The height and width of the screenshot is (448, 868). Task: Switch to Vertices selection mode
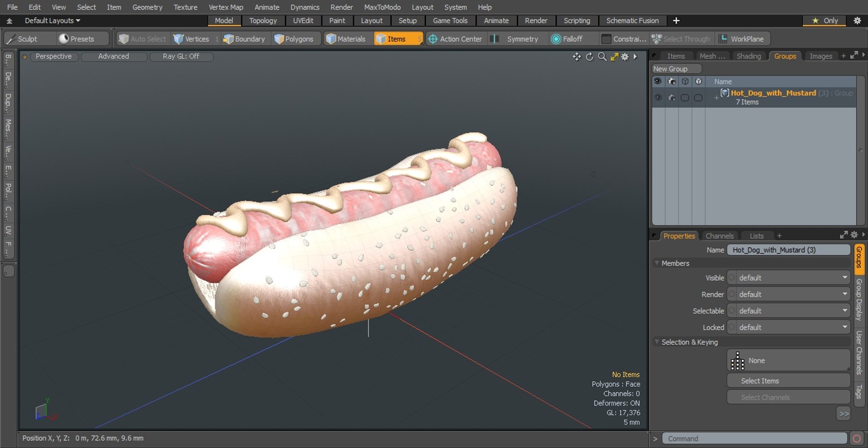click(192, 39)
